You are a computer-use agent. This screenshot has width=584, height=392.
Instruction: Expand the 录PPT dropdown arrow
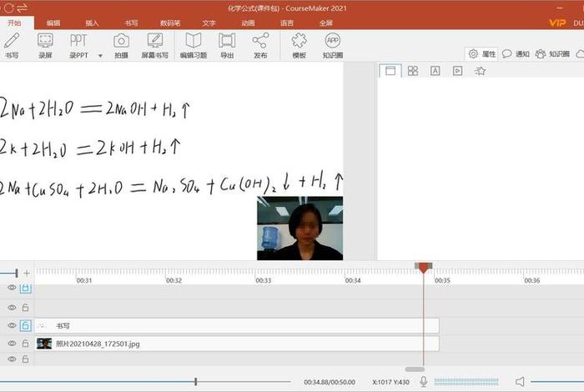(100, 56)
